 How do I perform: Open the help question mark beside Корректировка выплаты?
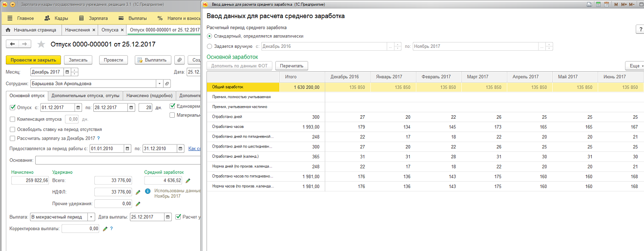111,229
